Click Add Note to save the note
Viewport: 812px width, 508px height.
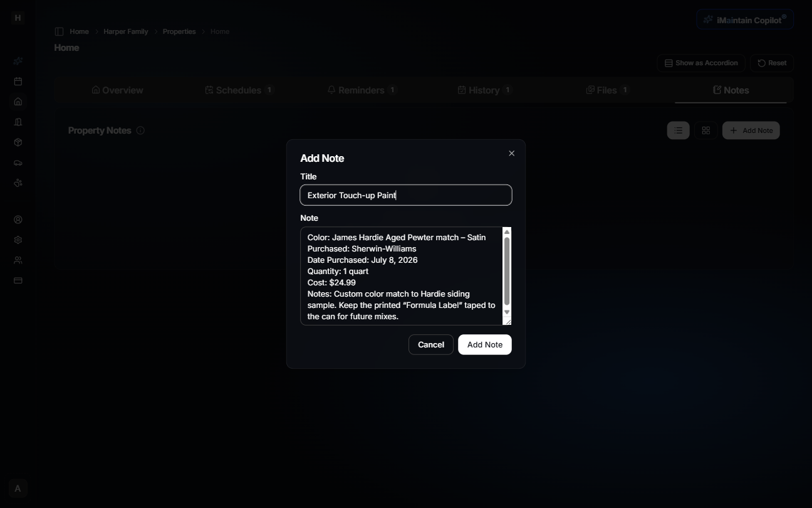coord(484,344)
